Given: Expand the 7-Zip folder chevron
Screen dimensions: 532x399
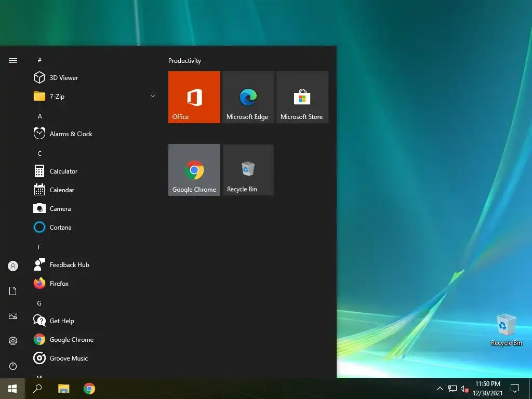Looking at the screenshot, I should click(153, 96).
